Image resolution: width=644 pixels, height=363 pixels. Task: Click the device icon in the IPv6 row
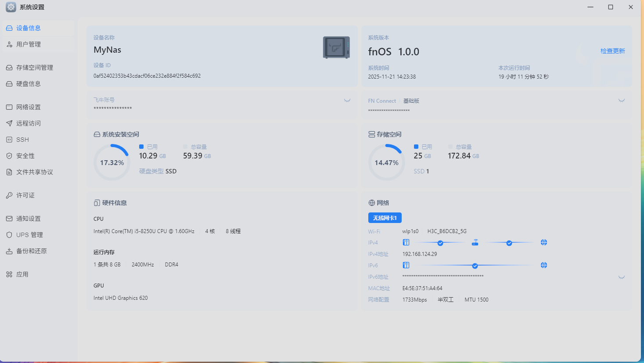406,265
